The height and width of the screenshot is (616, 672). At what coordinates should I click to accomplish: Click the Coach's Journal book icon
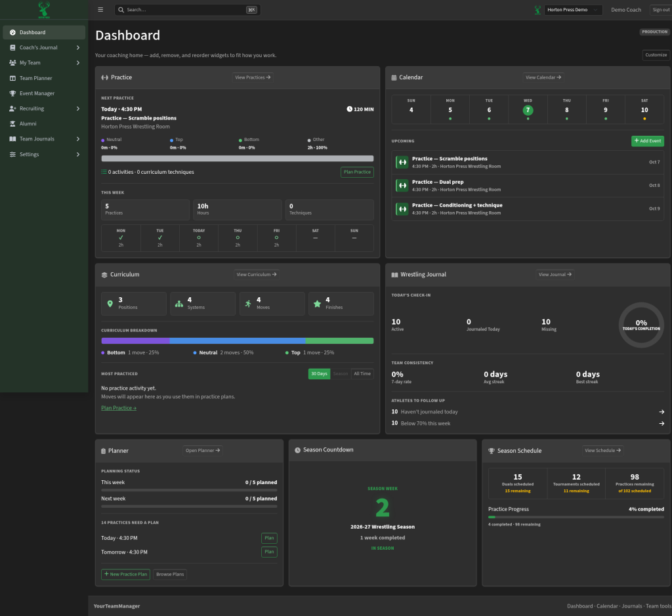[12, 47]
